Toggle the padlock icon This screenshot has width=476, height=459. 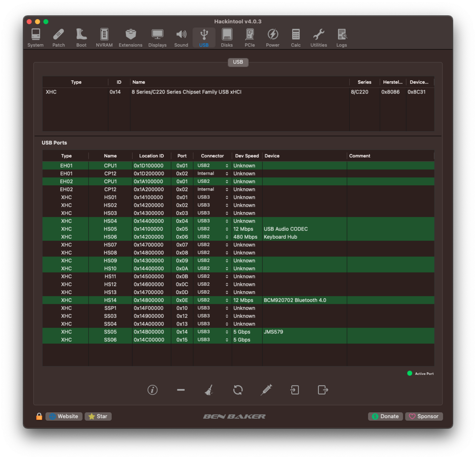[39, 416]
